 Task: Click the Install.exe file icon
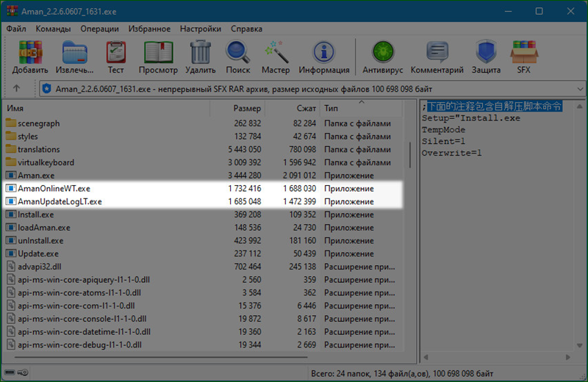pos(11,215)
